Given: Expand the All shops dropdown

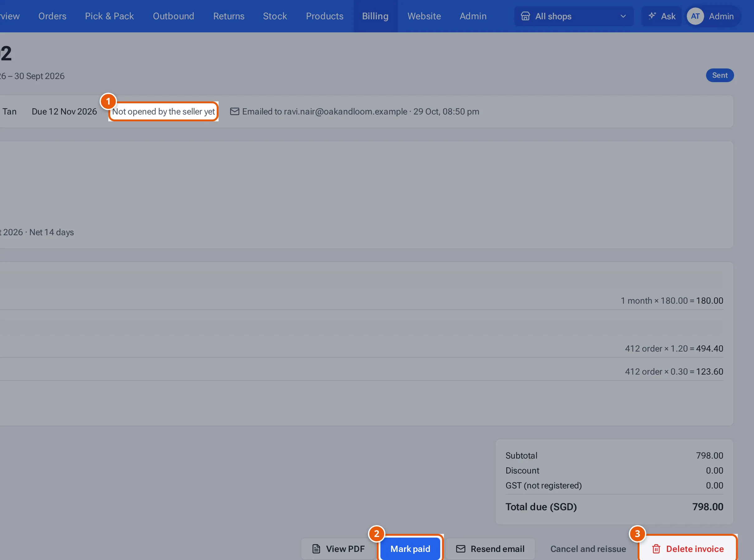Looking at the screenshot, I should point(573,16).
